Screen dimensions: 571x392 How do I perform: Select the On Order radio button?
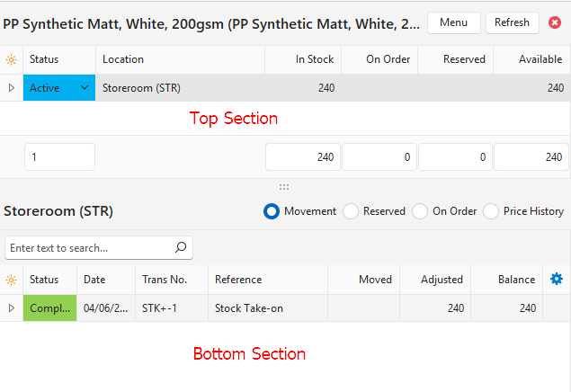point(420,211)
